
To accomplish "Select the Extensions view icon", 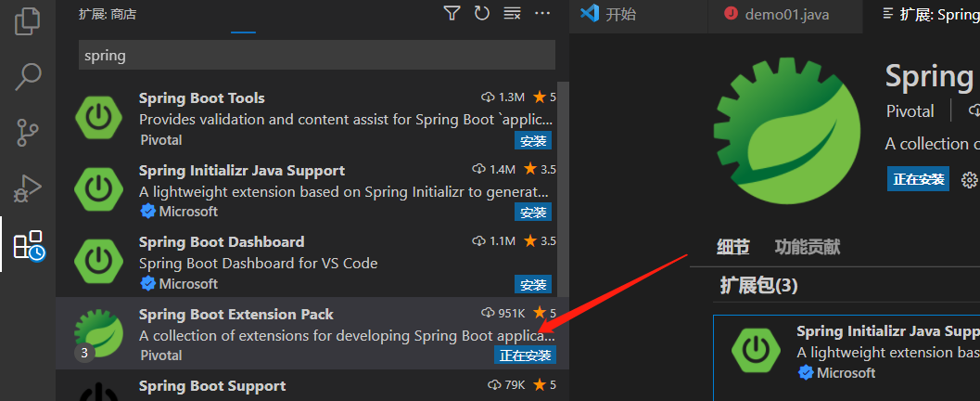I will click(x=29, y=245).
